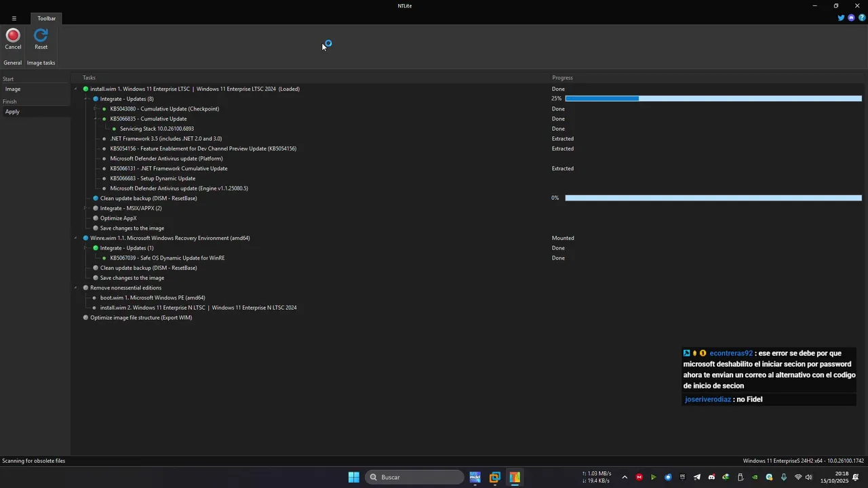Open the first pinned taskbar app after search
This screenshot has height=488, width=868.
475,477
